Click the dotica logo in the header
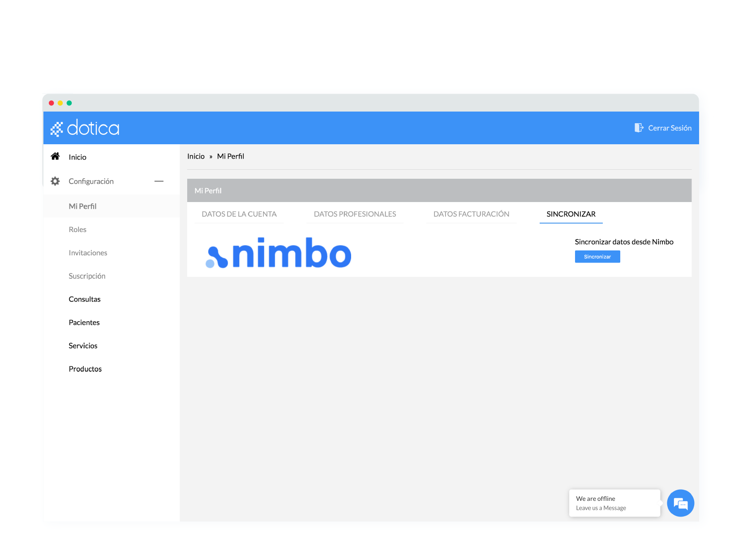The height and width of the screenshot is (560, 747). [x=85, y=128]
